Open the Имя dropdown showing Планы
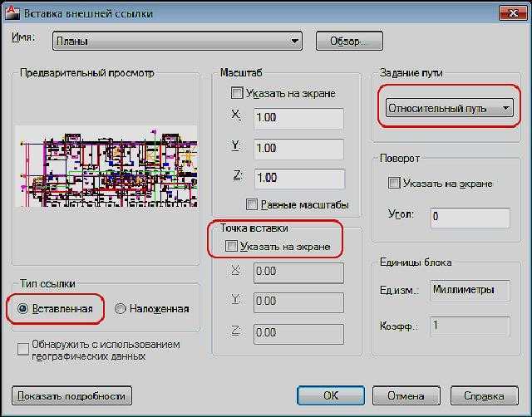Screen dimensions: 532x417 pyautogui.click(x=177, y=41)
